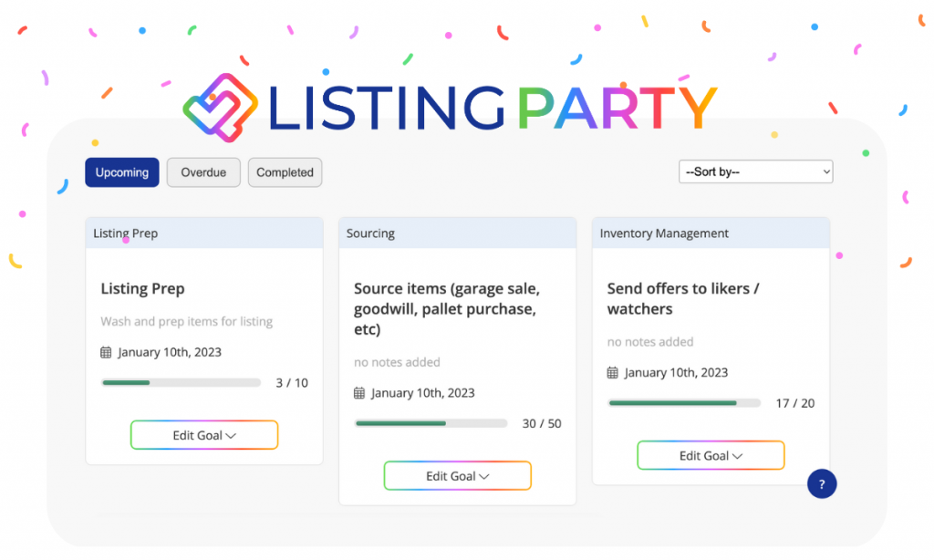Click the date on Sourcing card
Viewport: 934px width, 560px height.
pos(423,392)
